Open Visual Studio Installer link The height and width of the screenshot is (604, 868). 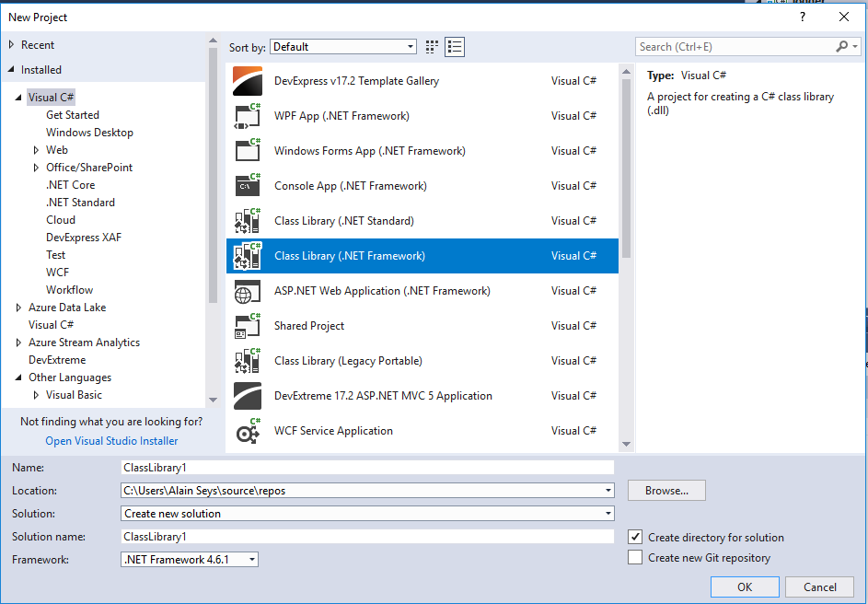coord(110,440)
